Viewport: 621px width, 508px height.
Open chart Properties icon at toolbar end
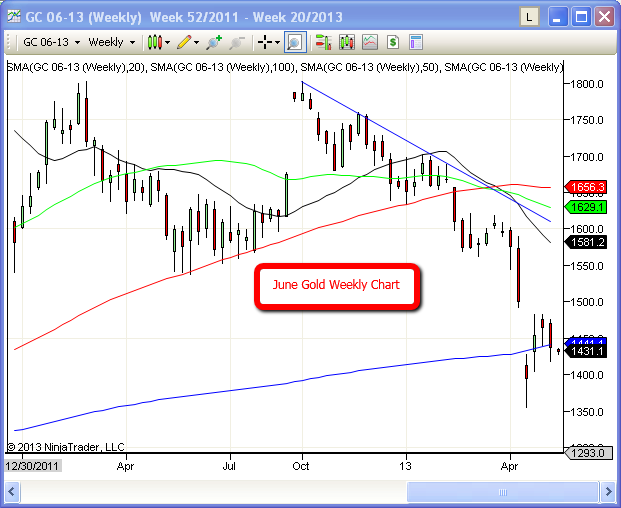[416, 42]
